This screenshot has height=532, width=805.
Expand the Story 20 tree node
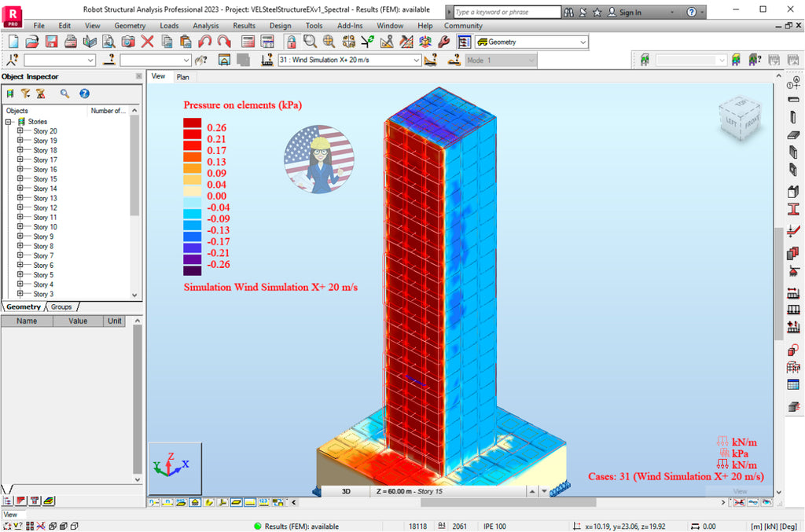[20, 130]
